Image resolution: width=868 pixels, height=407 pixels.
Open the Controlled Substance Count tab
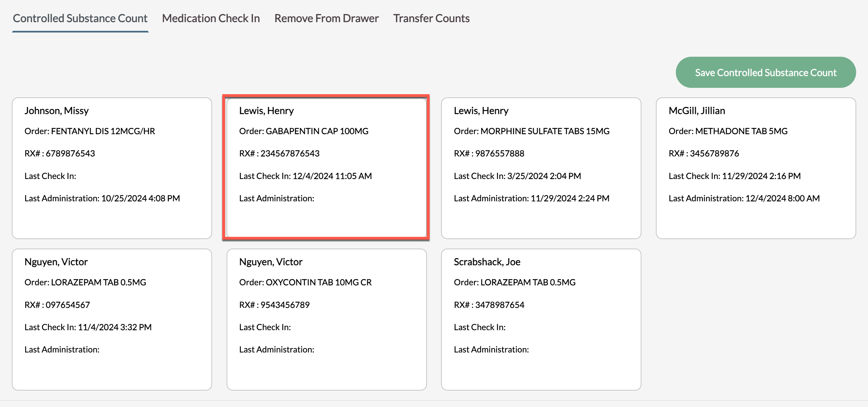[x=80, y=18]
